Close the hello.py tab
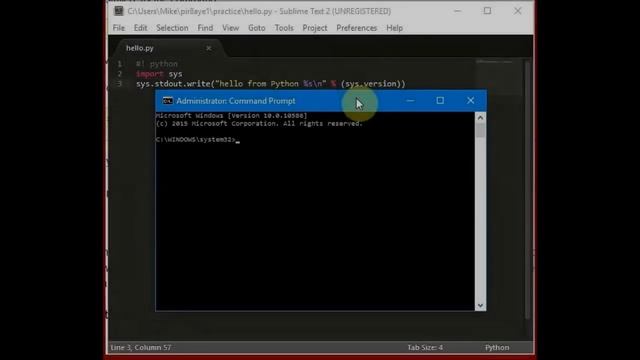Viewport: 640px width, 360px height. point(209,48)
